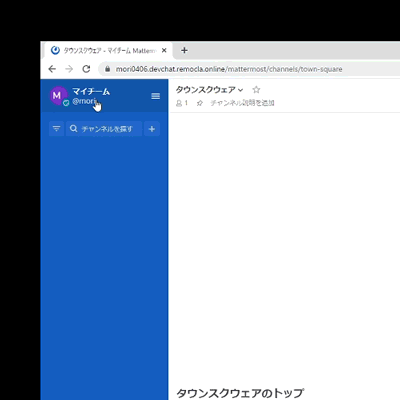Screen dimensions: 400x400
Task: Focus the チャンネルを探す search field
Action: coord(104,129)
